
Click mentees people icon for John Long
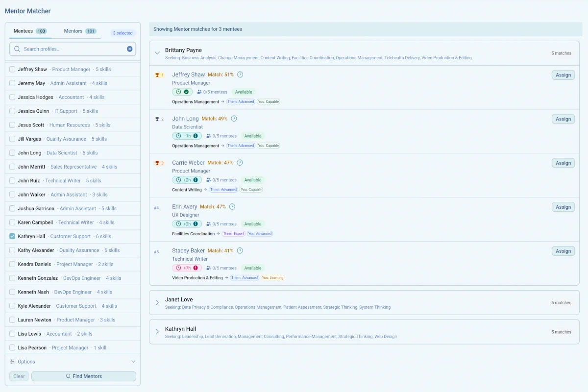[x=209, y=136]
